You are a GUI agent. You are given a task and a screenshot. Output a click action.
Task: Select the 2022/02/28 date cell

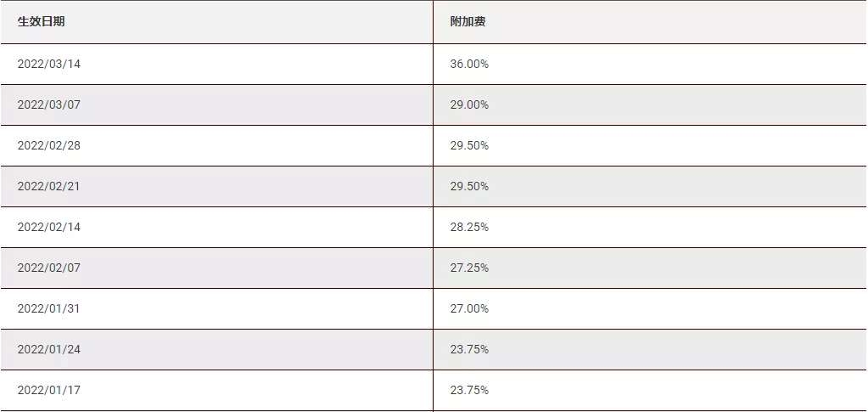coord(49,145)
